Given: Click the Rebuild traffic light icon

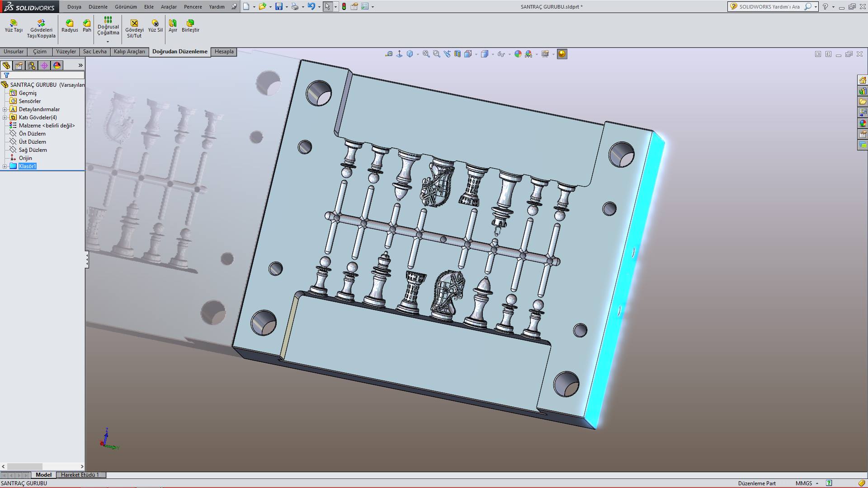Looking at the screenshot, I should [344, 6].
